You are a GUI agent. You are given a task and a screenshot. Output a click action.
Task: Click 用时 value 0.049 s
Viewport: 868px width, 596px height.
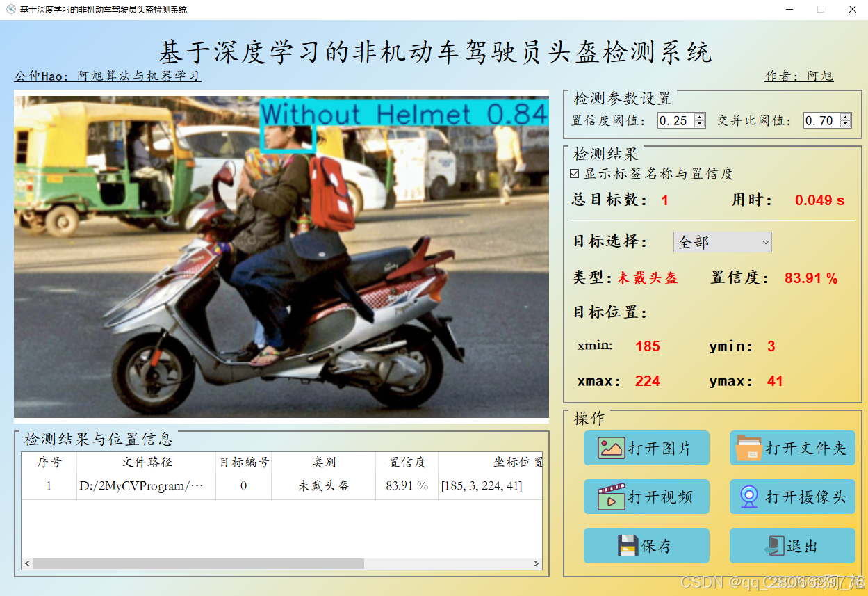820,200
